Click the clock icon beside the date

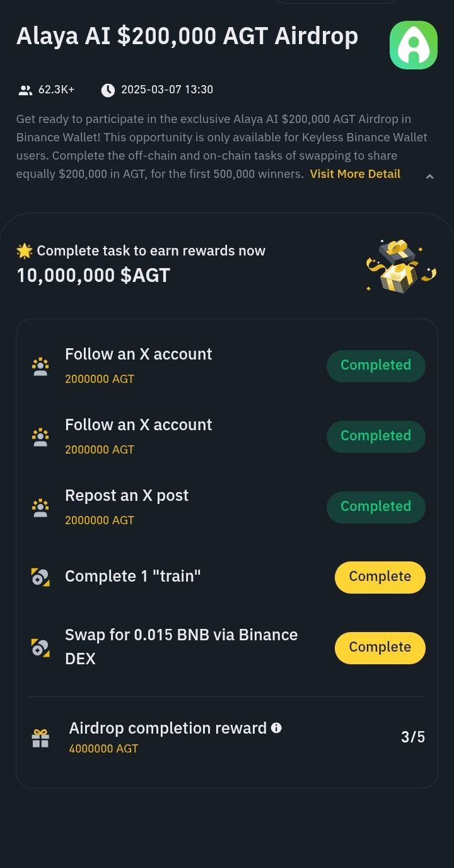pyautogui.click(x=108, y=90)
